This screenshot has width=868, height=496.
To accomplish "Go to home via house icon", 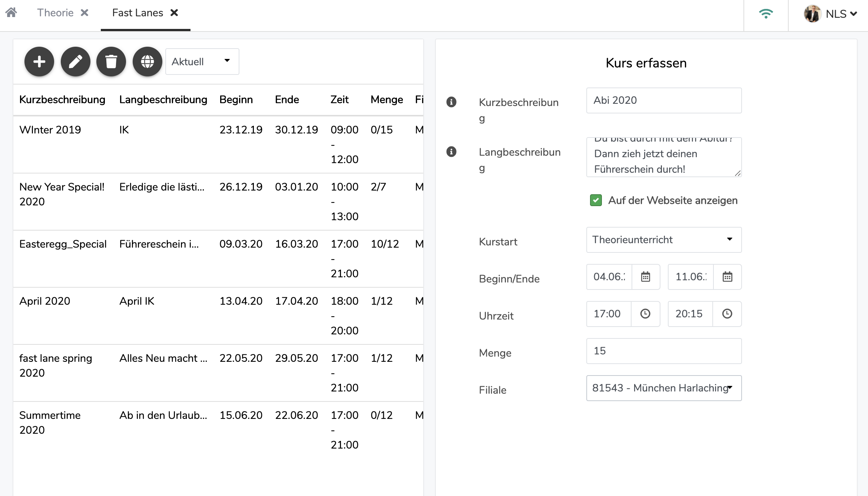I will coord(11,13).
